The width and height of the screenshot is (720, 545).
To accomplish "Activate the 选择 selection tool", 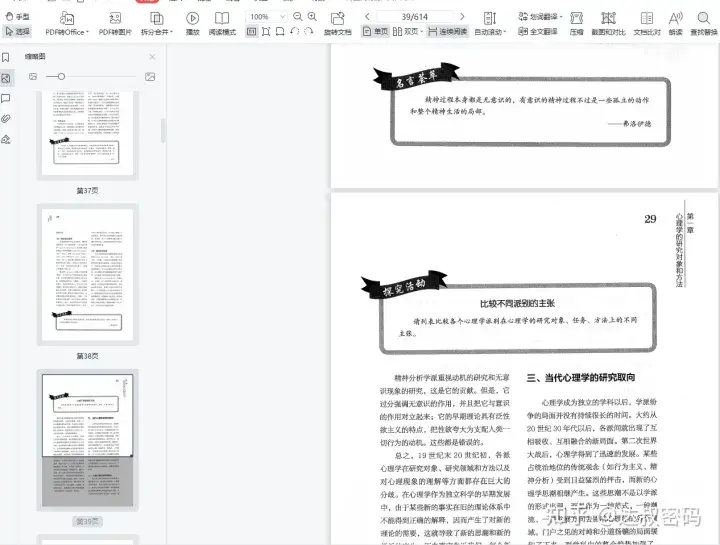I will (x=17, y=31).
